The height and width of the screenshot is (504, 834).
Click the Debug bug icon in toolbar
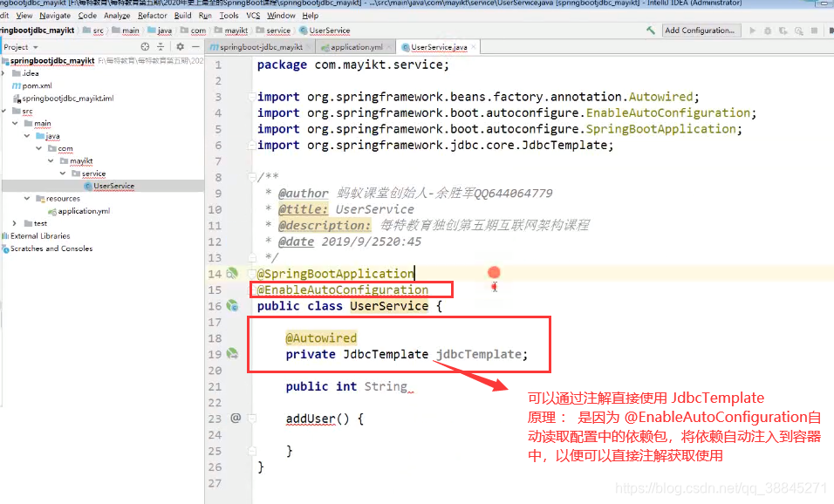[x=768, y=31]
